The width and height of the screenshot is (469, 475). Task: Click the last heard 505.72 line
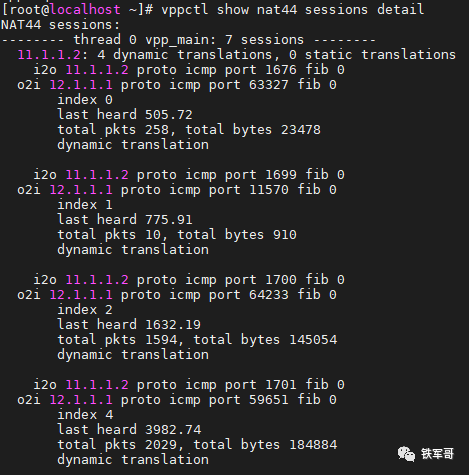(125, 115)
